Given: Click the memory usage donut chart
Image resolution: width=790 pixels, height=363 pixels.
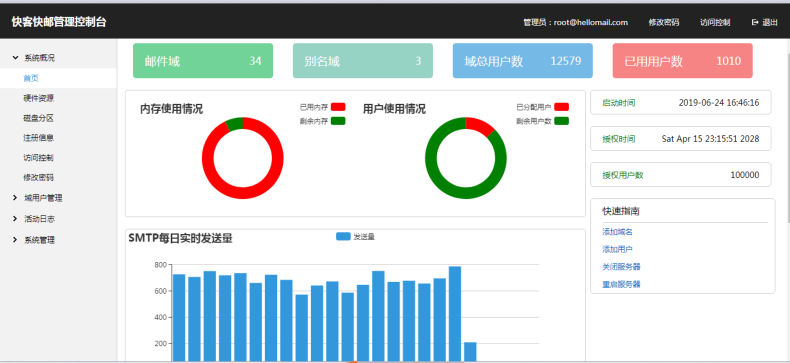Looking at the screenshot, I should click(x=243, y=158).
